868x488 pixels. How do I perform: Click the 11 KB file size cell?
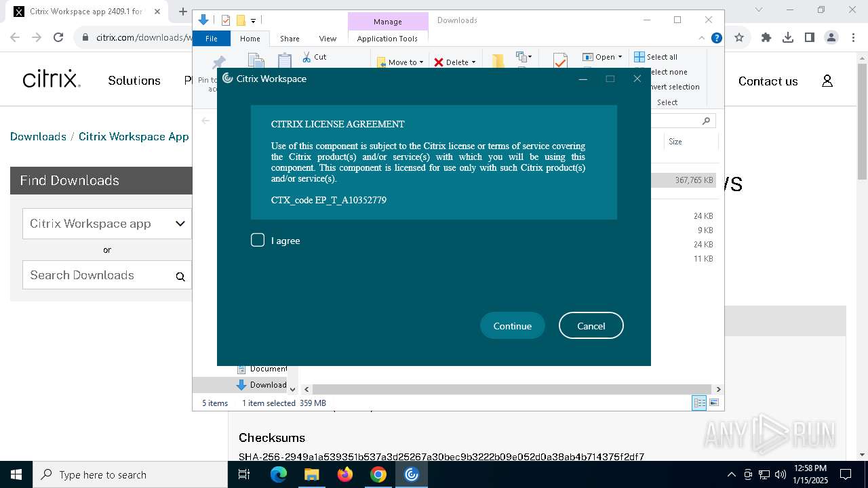(703, 259)
